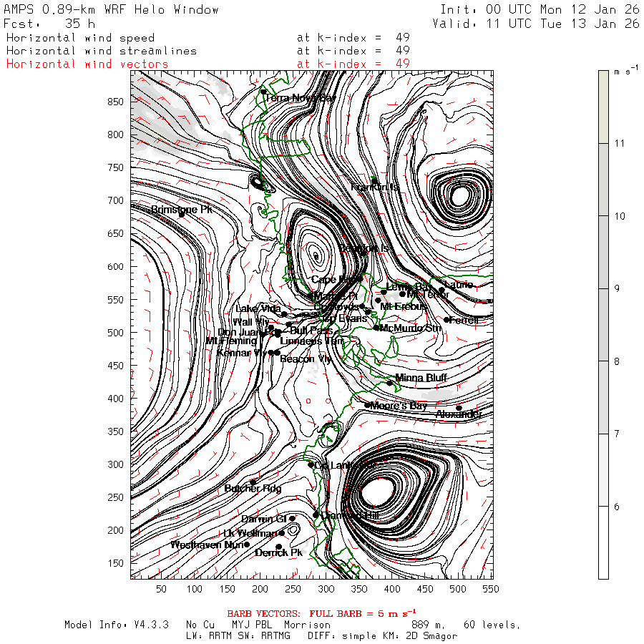
Task: Click the x-axis tick label 50
Action: tap(161, 590)
